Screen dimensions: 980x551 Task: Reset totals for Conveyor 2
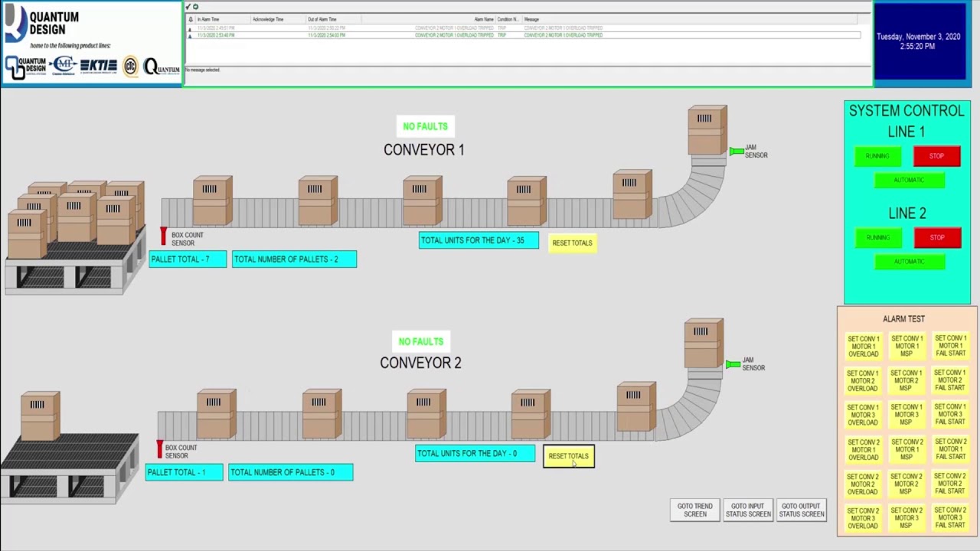pyautogui.click(x=569, y=456)
